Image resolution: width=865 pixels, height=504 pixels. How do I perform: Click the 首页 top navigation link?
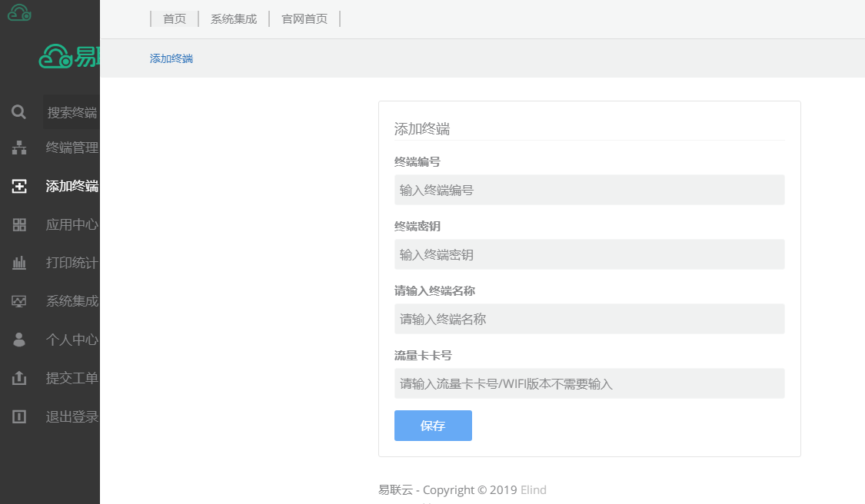[x=175, y=18]
